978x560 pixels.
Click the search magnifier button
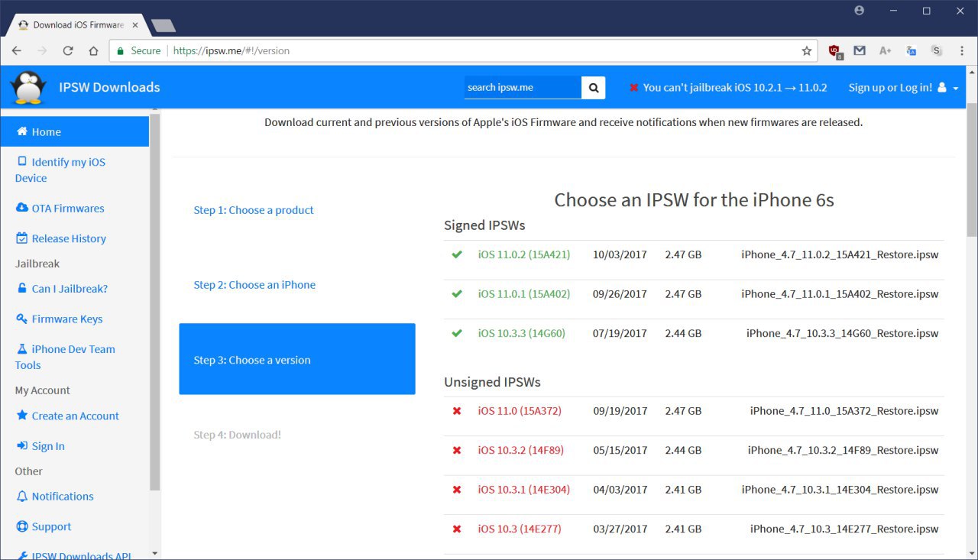coord(594,87)
